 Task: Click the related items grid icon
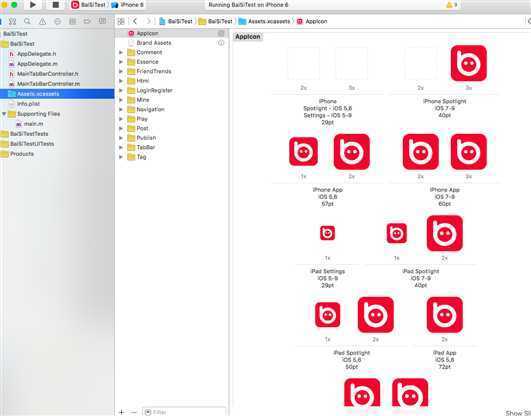(x=121, y=21)
